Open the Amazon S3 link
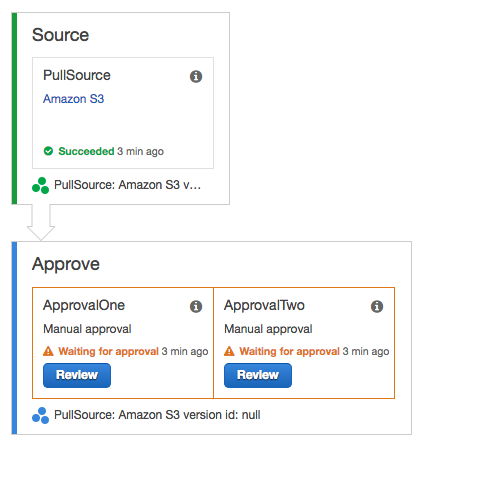 point(74,99)
